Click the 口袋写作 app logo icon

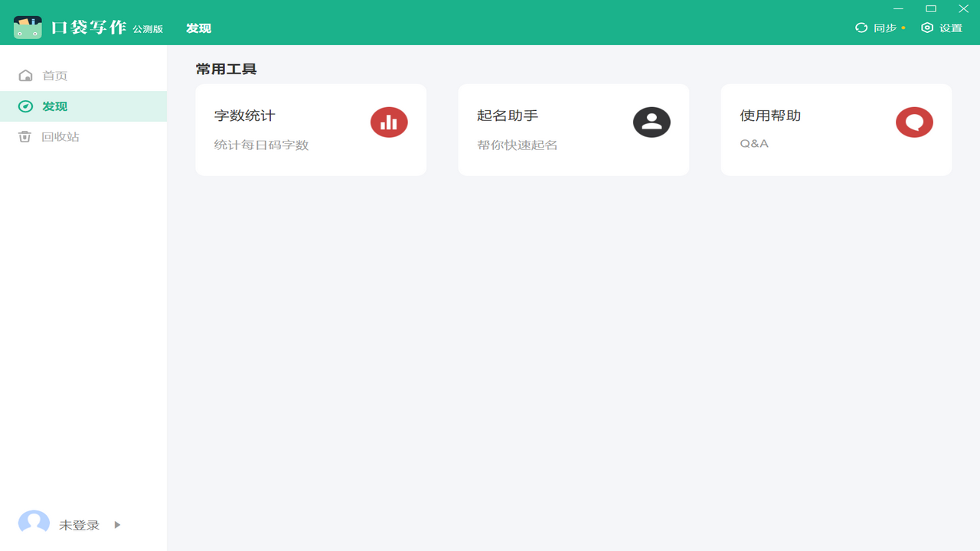(28, 26)
